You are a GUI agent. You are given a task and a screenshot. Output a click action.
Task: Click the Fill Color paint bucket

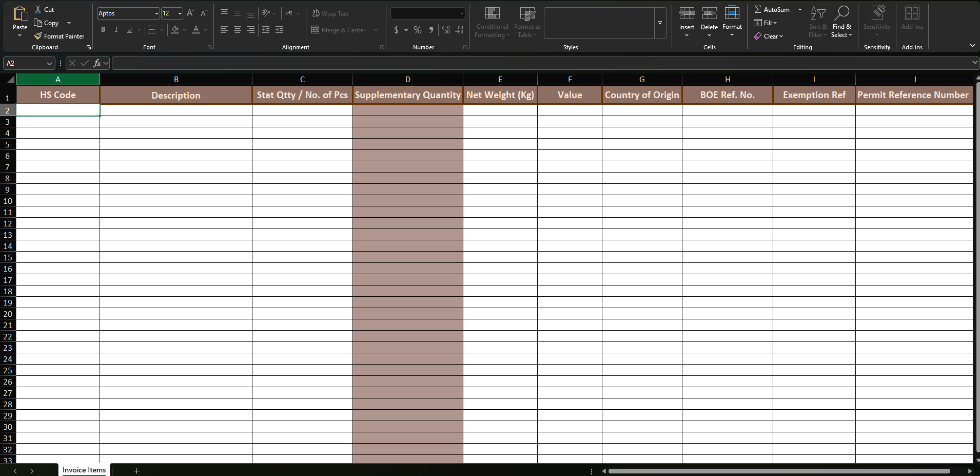(175, 30)
